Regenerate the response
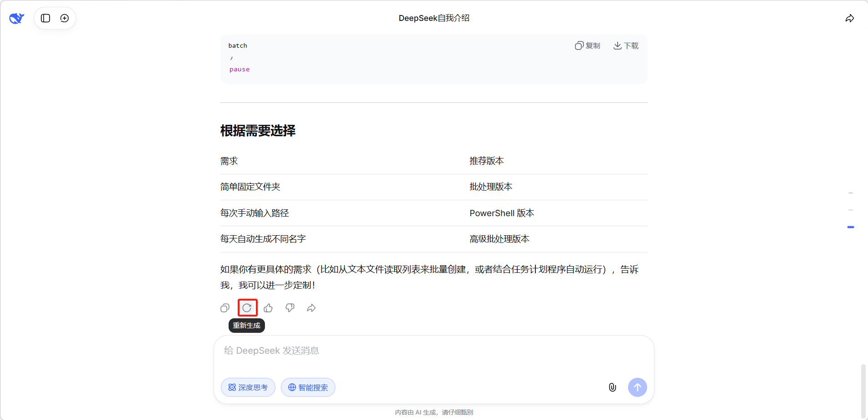868x420 pixels. pyautogui.click(x=247, y=308)
